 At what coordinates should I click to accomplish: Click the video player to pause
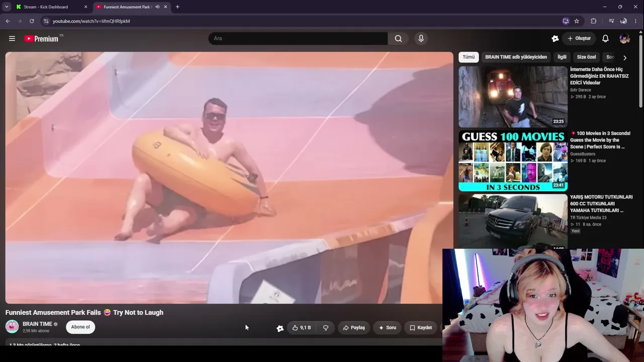tap(229, 177)
